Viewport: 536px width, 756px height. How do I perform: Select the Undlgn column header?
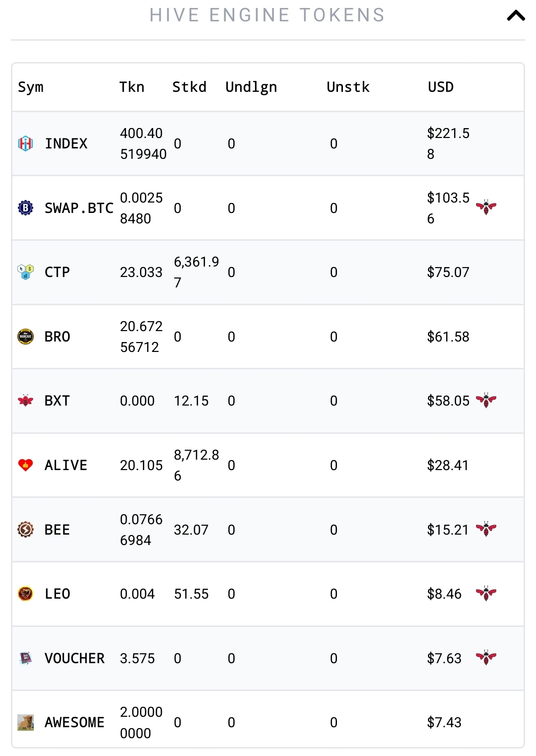pyautogui.click(x=251, y=87)
